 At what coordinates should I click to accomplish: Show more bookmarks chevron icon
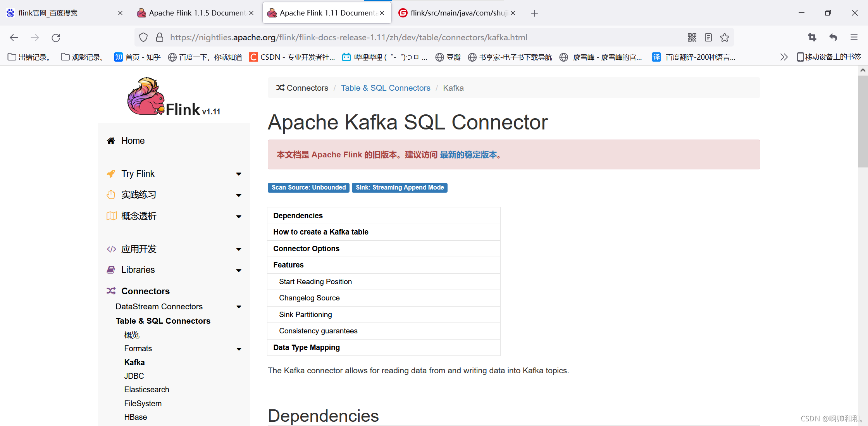[x=784, y=57]
